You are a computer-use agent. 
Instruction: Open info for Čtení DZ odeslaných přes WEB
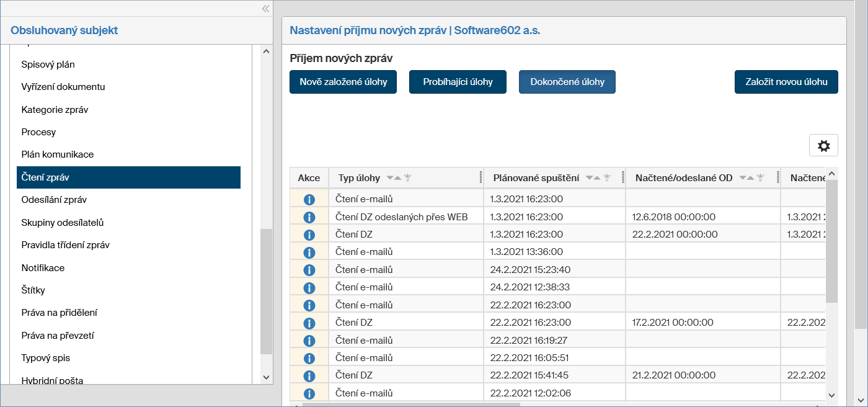(x=309, y=217)
